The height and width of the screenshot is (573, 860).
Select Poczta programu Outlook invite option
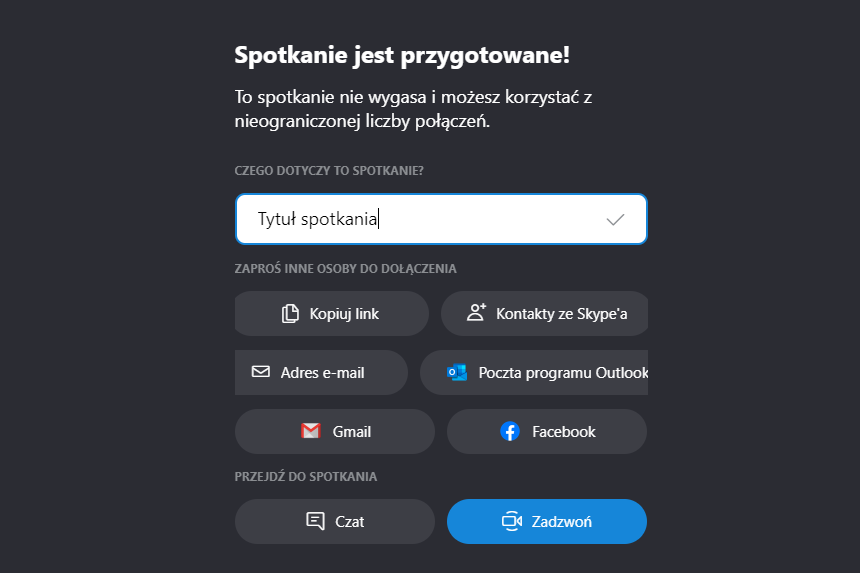click(x=563, y=373)
